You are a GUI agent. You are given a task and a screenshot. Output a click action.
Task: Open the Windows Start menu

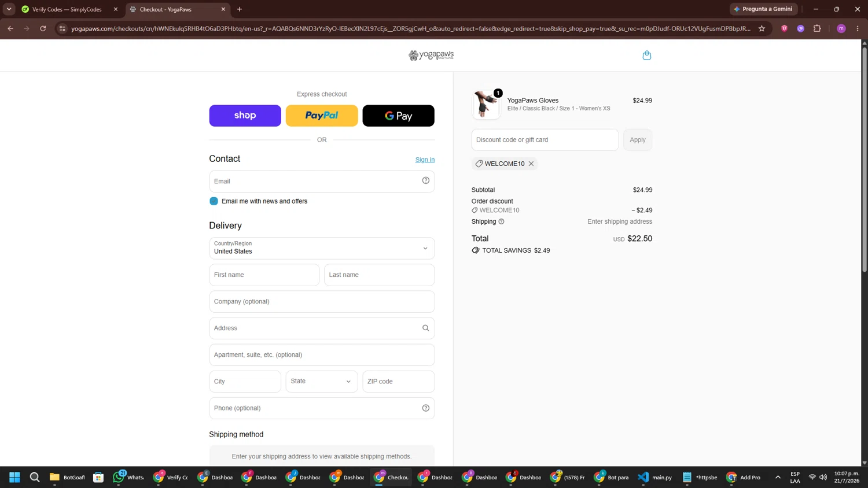point(15,477)
